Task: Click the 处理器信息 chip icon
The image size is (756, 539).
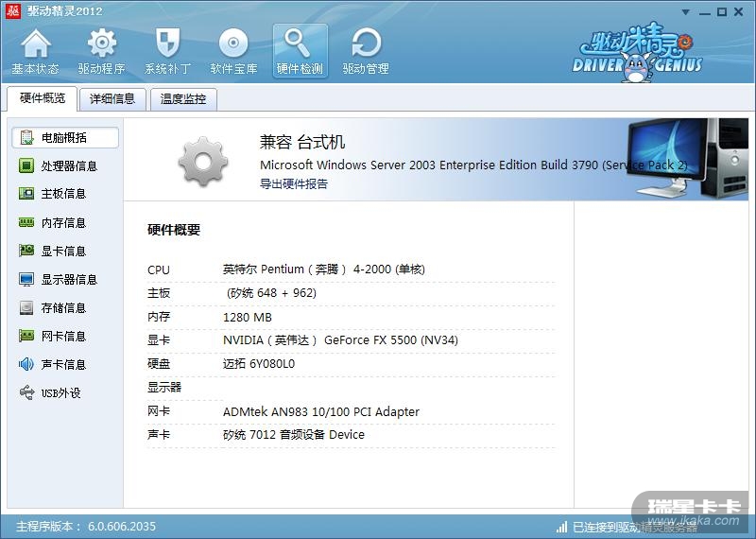Action: pos(26,165)
